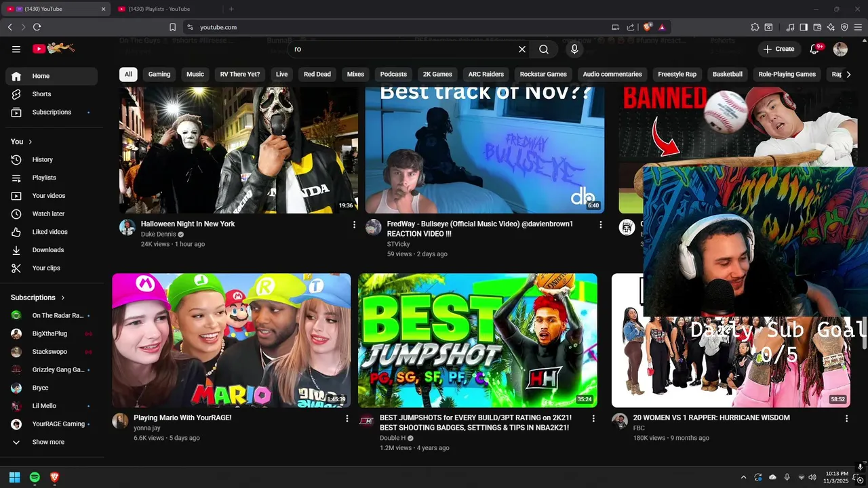868x488 pixels.
Task: Open the account avatar menu
Action: pyautogui.click(x=840, y=49)
